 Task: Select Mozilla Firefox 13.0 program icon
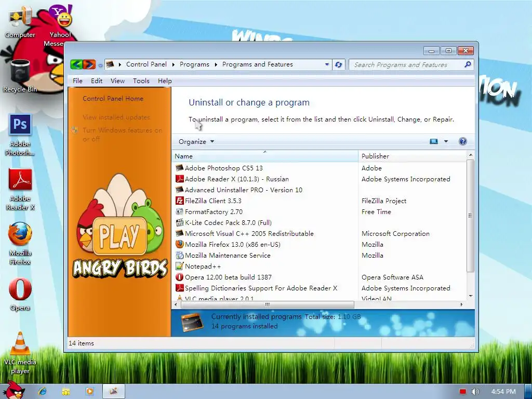(179, 244)
